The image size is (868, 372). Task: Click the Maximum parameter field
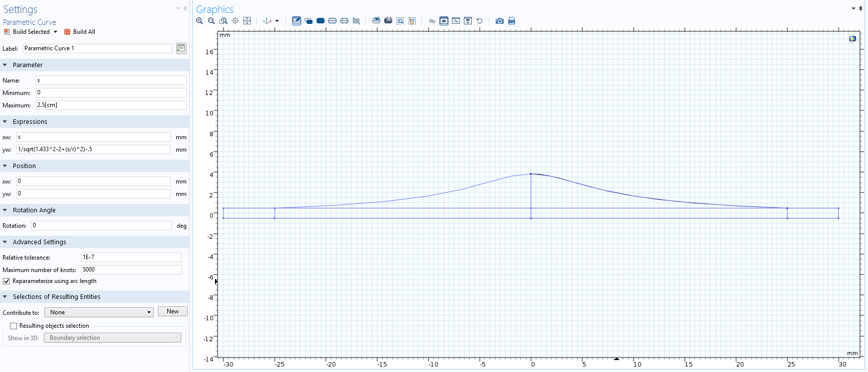pos(111,105)
